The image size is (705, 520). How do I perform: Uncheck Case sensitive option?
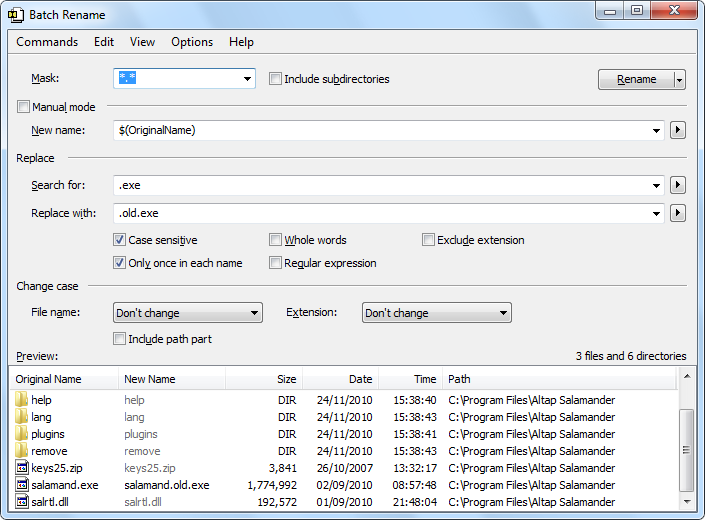[119, 240]
